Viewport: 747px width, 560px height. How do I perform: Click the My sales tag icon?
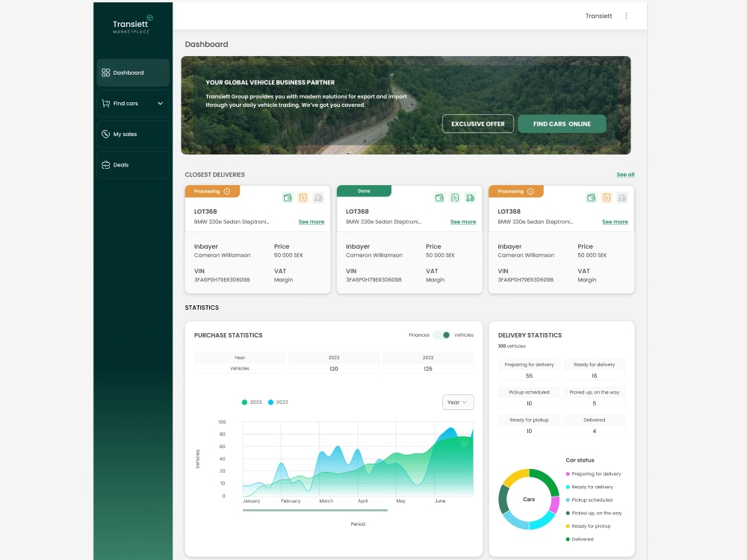point(106,134)
